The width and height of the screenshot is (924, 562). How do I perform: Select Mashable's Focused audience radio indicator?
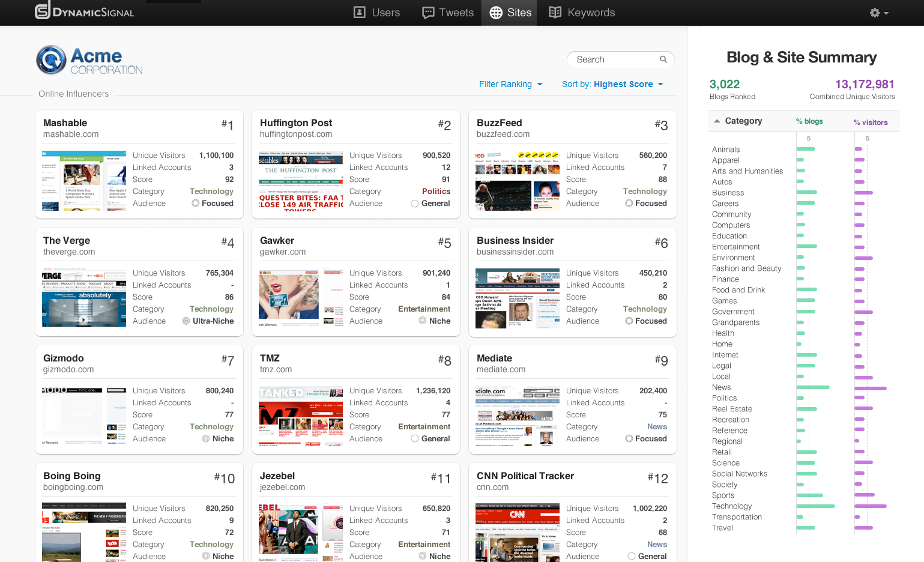pyautogui.click(x=196, y=204)
